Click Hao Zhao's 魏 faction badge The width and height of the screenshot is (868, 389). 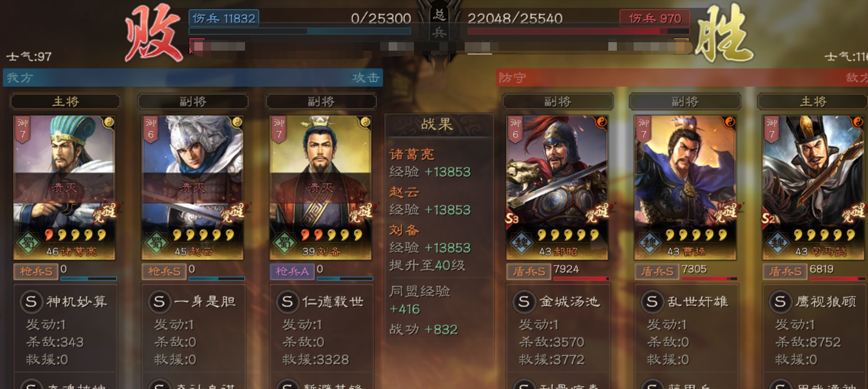pos(520,243)
